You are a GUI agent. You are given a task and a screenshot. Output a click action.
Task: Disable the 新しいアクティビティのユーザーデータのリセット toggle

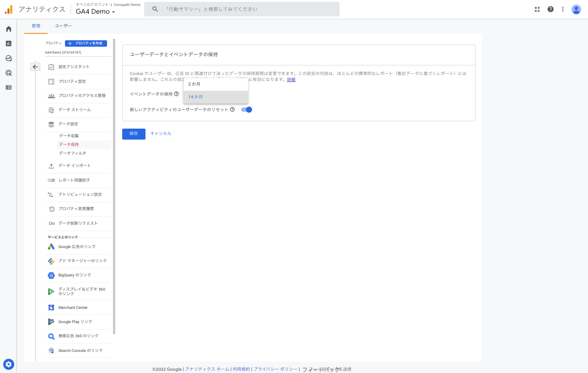246,109
